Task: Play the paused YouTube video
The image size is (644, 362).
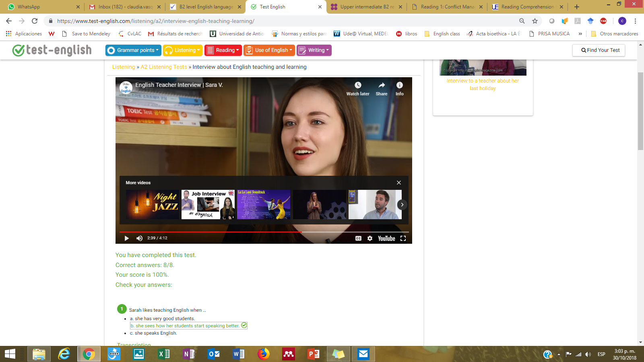Action: [x=127, y=238]
